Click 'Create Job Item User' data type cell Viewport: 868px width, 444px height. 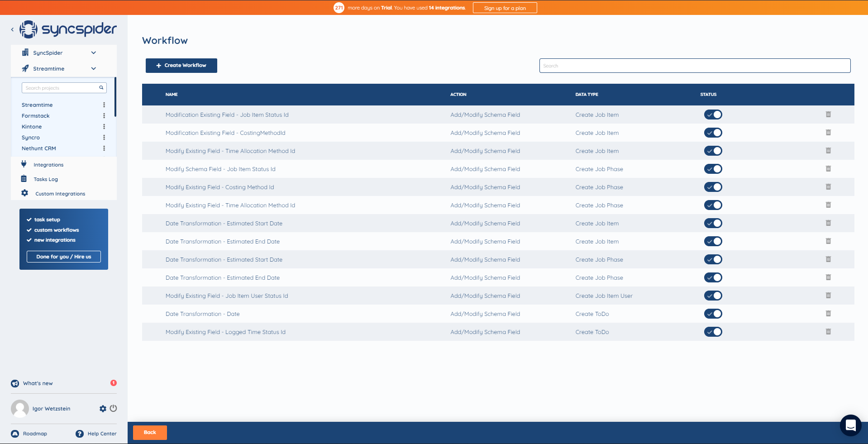[x=604, y=296]
